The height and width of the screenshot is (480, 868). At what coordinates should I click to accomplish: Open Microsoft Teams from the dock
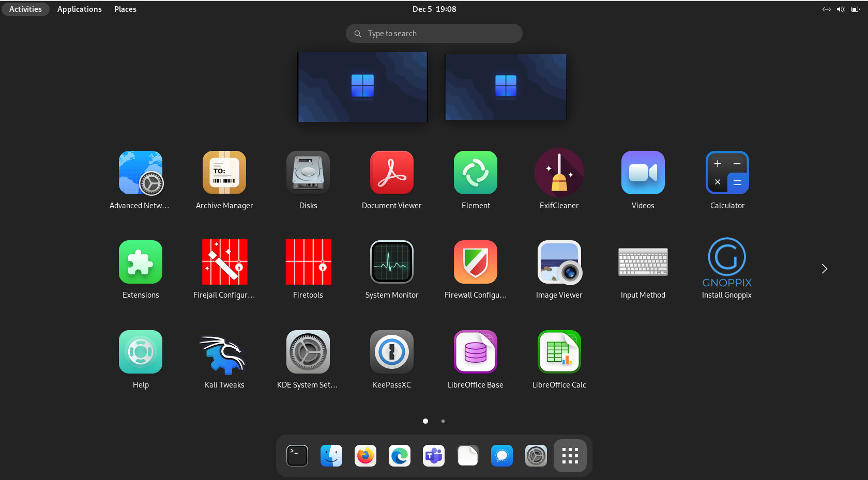tap(433, 456)
